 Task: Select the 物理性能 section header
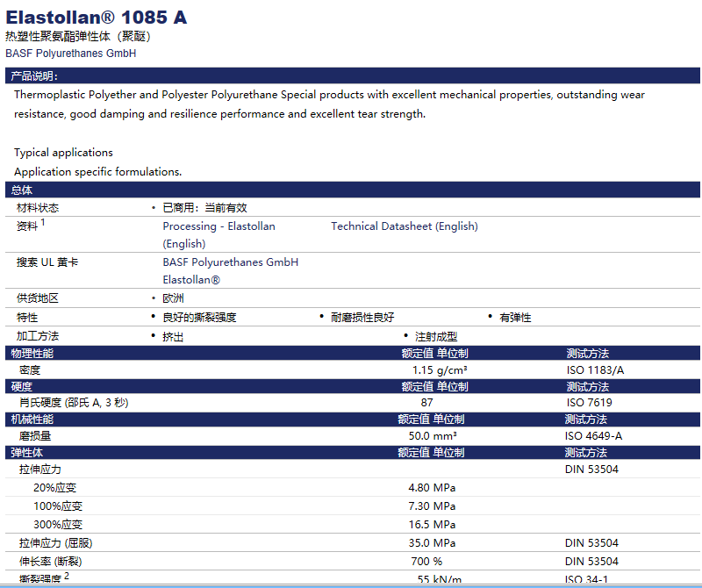coord(353,354)
